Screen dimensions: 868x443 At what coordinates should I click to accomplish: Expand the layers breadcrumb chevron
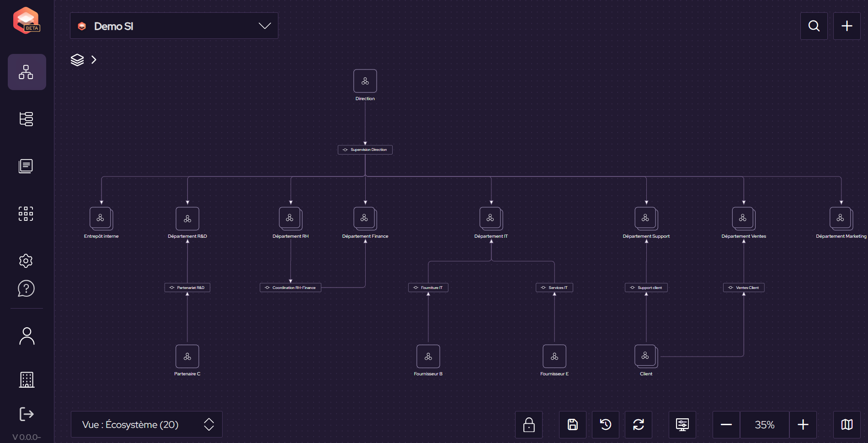[x=94, y=60]
